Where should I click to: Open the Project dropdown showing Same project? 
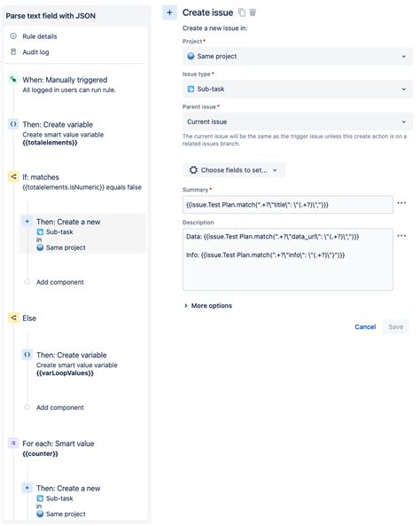(x=298, y=57)
